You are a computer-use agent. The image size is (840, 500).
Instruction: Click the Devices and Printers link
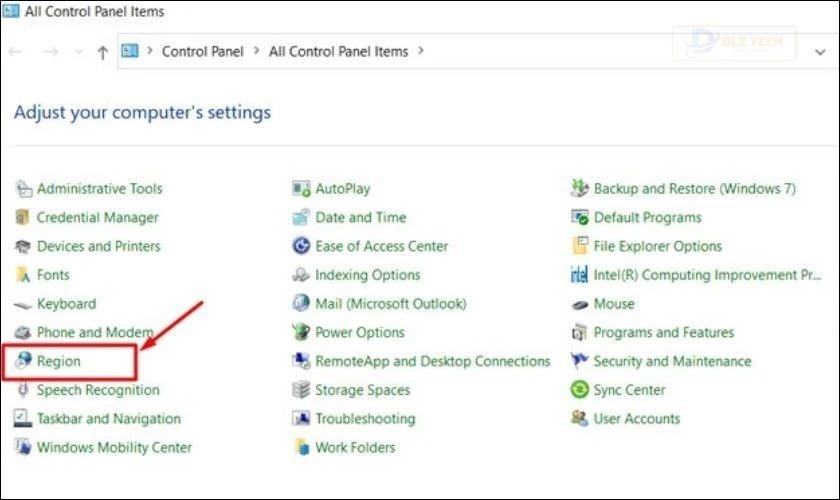[99, 246]
